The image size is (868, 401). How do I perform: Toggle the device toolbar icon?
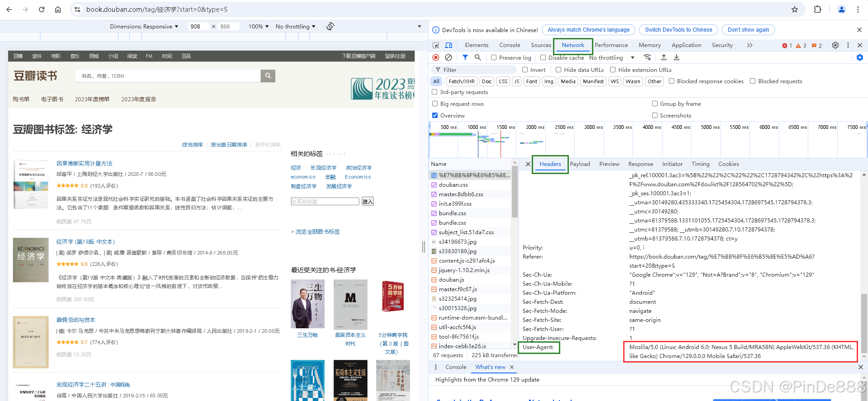coord(448,45)
